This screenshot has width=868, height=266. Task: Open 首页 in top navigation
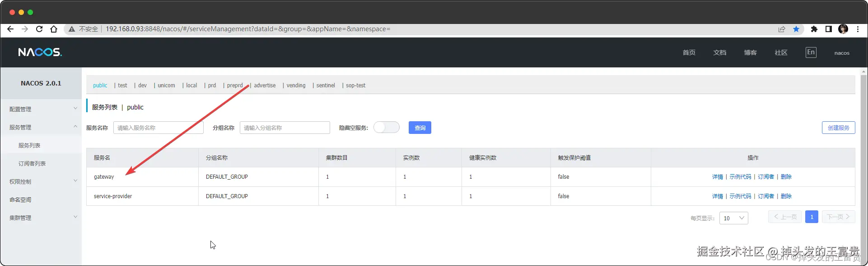689,52
